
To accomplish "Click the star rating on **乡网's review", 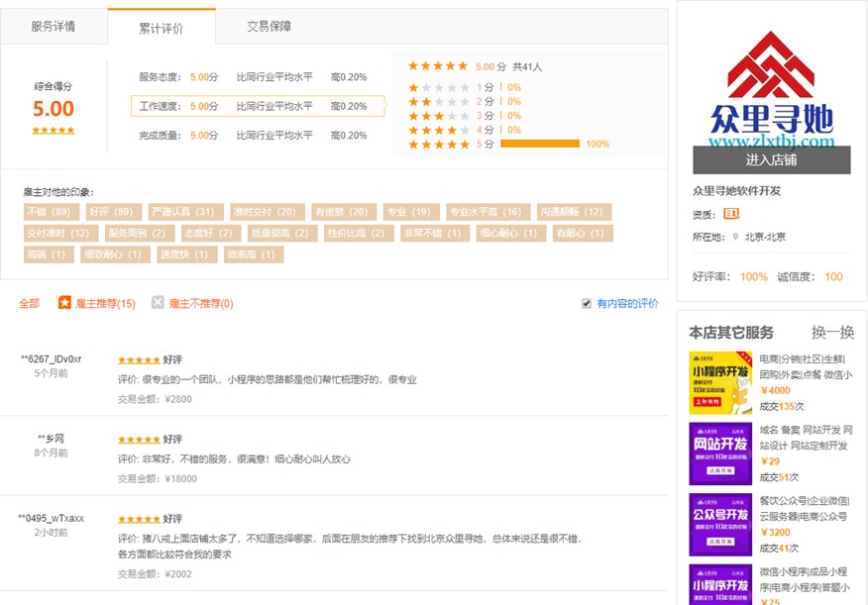I will [139, 439].
